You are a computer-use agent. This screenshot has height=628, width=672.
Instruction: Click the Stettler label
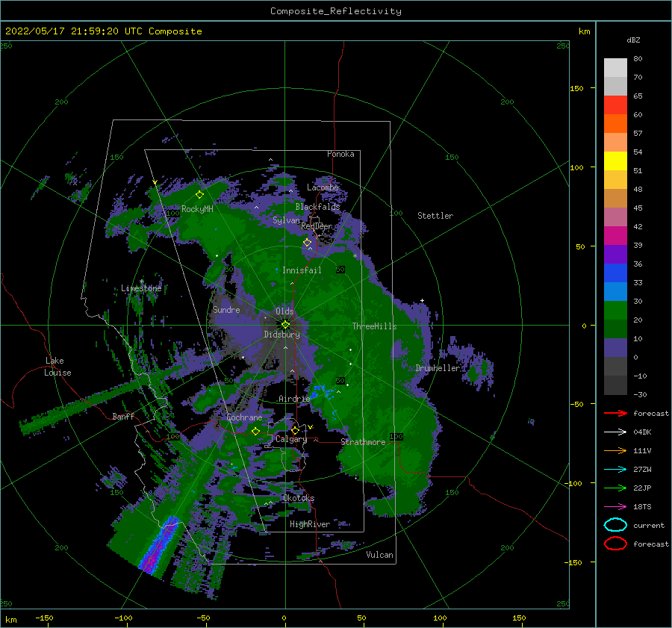pyautogui.click(x=435, y=216)
